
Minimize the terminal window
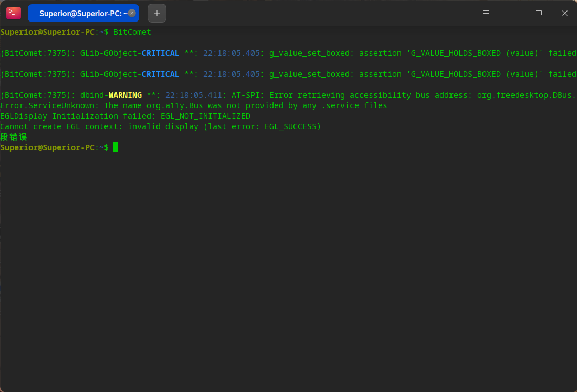coord(512,13)
